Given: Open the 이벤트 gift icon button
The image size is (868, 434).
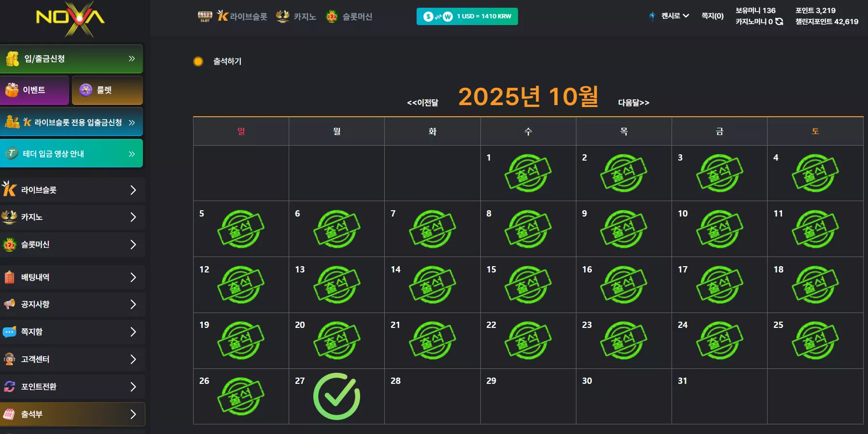Looking at the screenshot, I should coord(12,90).
